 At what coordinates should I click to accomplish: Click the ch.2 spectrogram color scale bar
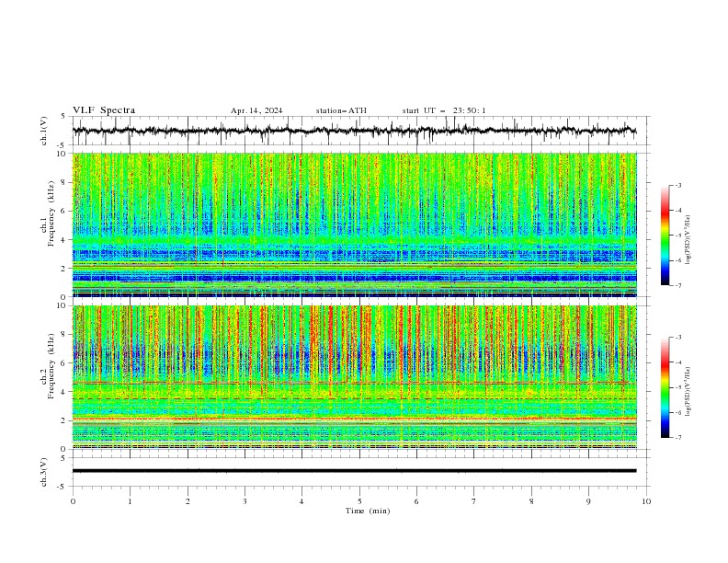click(x=665, y=387)
